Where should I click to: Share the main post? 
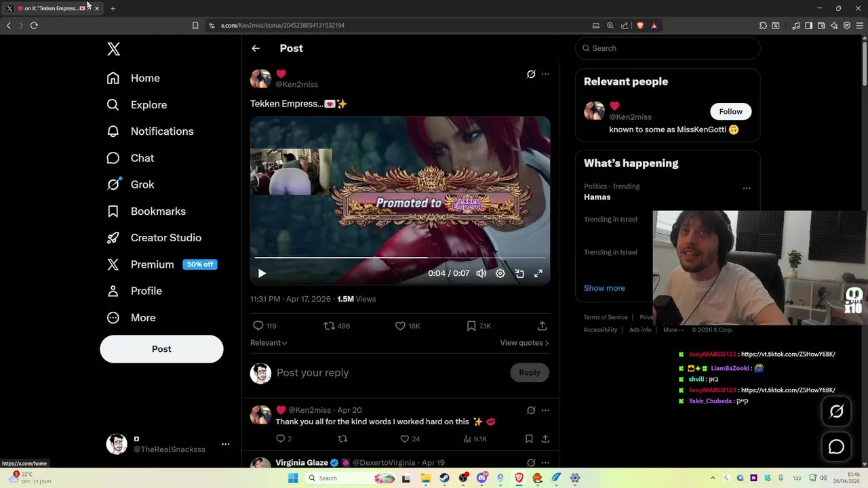pos(542,326)
